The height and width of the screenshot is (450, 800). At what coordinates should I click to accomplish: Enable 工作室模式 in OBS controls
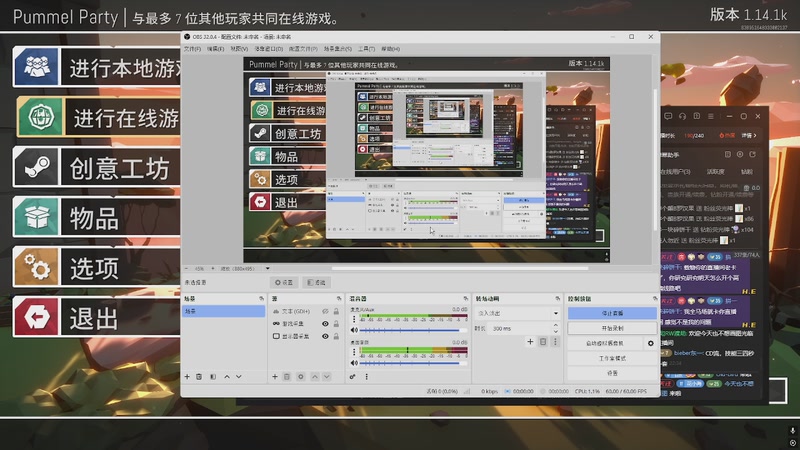point(612,358)
